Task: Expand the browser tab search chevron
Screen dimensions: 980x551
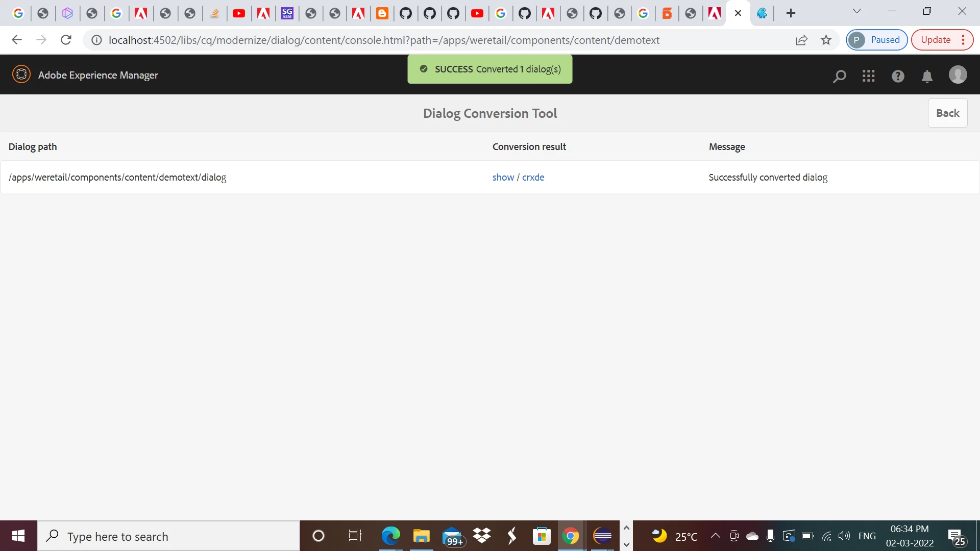Action: click(x=857, y=11)
